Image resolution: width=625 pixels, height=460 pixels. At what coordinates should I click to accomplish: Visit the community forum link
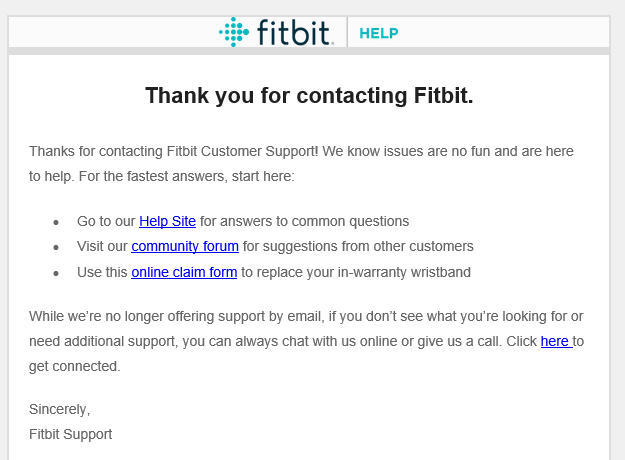(x=185, y=246)
